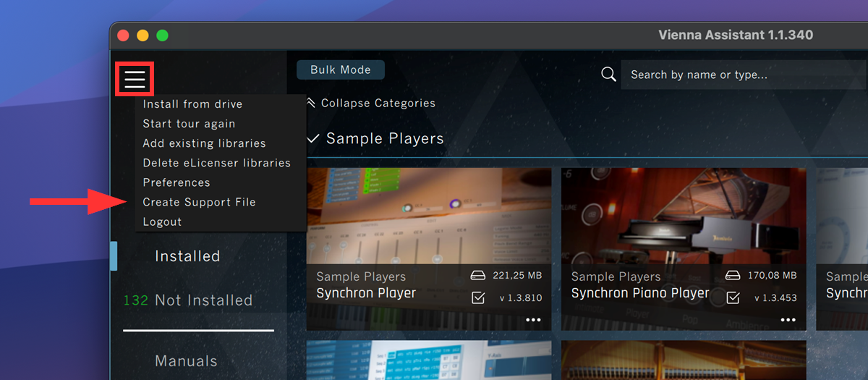Image resolution: width=868 pixels, height=380 pixels.
Task: Open more options for Synchron Piano Player
Action: coord(788,320)
